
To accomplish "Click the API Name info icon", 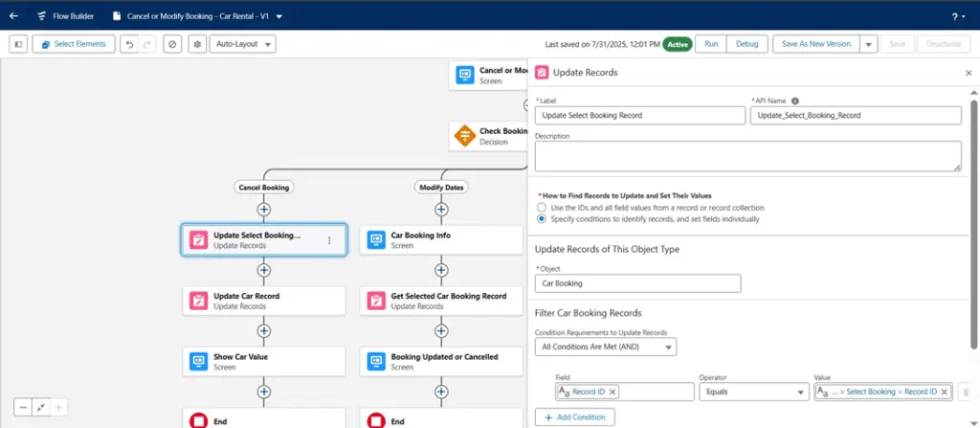I will tap(795, 101).
